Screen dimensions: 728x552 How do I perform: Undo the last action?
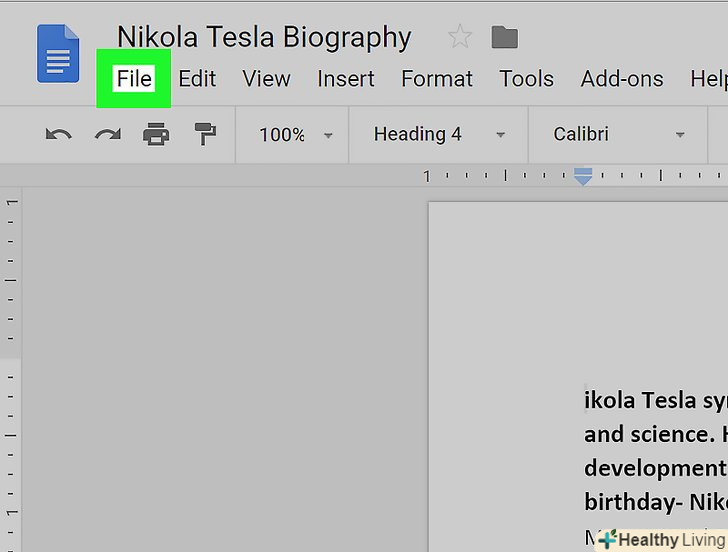point(58,135)
